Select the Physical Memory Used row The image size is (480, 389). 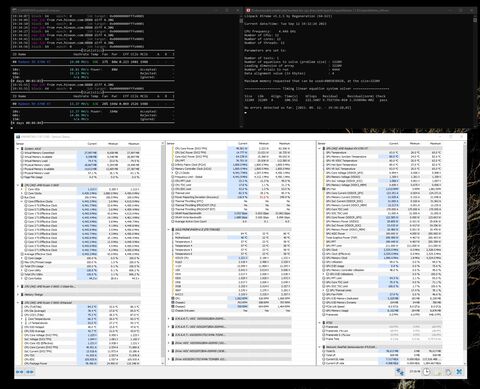[80, 165]
